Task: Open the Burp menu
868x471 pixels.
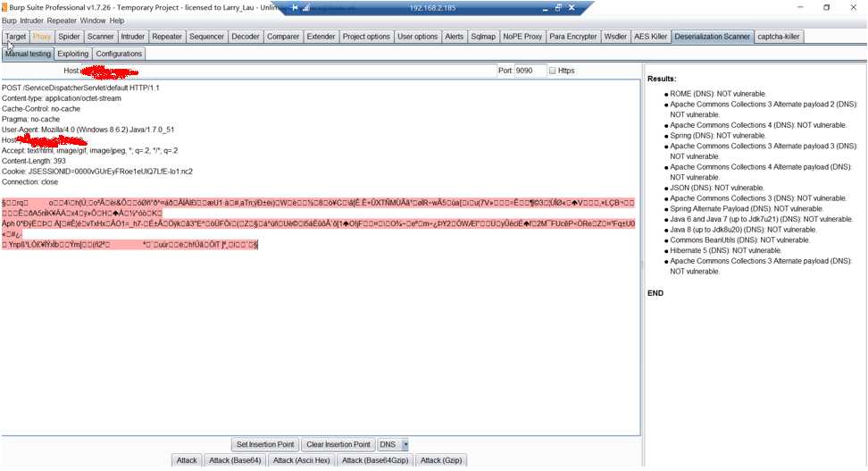Action: pos(9,21)
